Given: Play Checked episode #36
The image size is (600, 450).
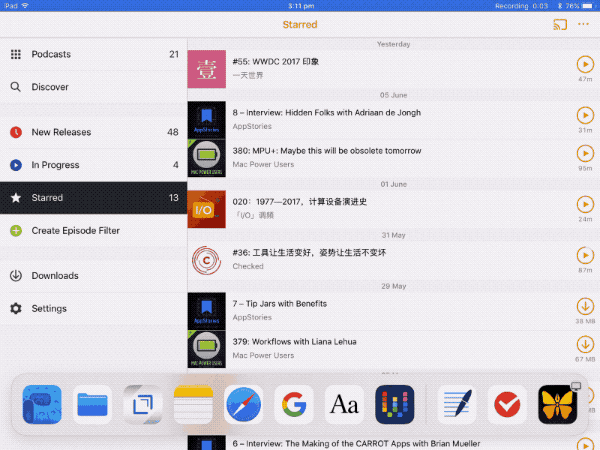Looking at the screenshot, I should (x=585, y=255).
